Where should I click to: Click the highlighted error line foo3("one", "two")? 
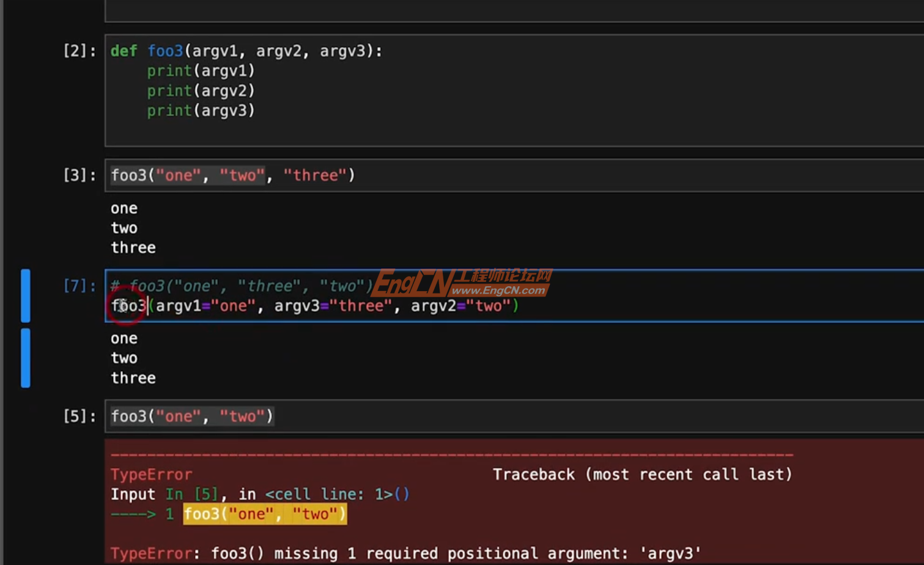coord(265,514)
